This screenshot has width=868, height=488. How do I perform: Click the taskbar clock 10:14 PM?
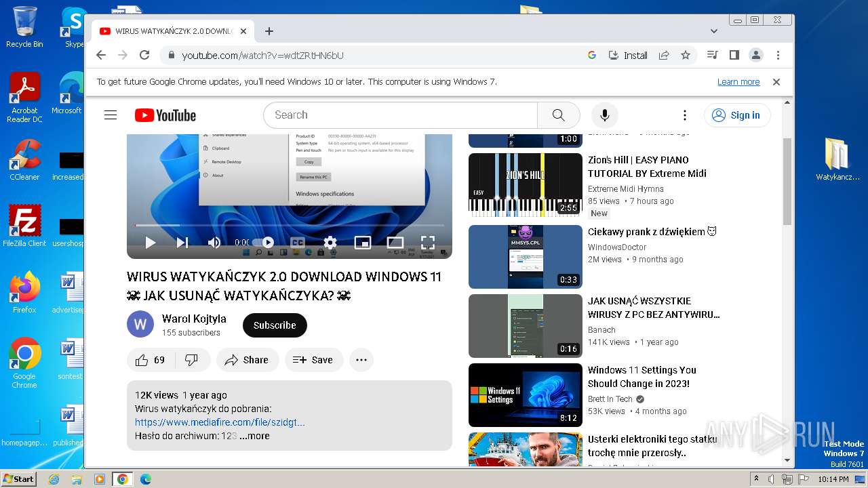coord(833,479)
